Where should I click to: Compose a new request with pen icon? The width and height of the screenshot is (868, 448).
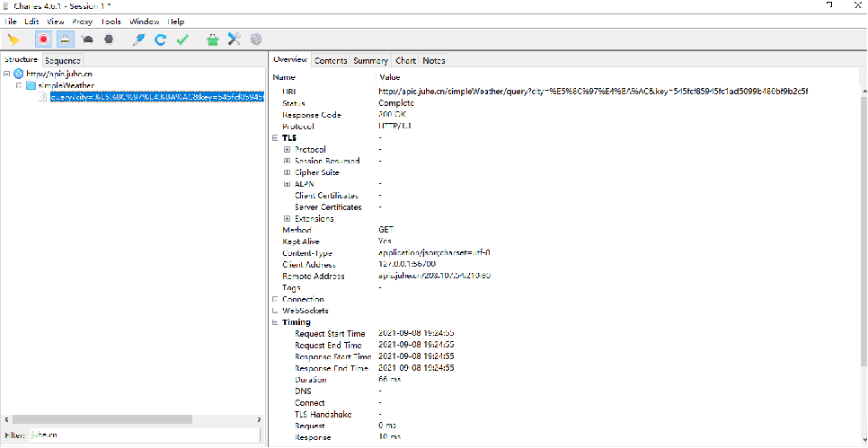(x=139, y=40)
